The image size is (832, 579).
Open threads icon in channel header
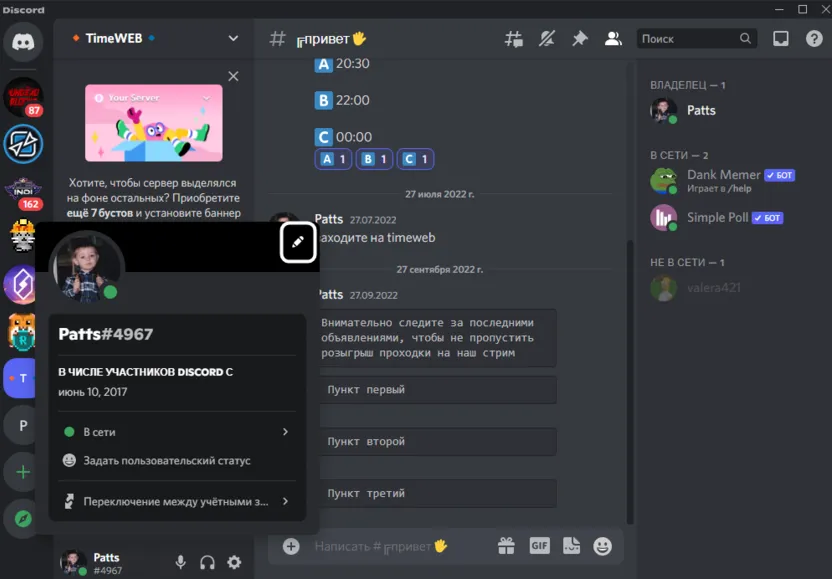513,39
